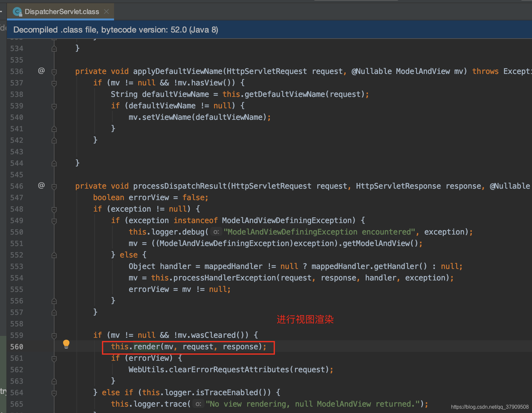Collapse the applyDefaultViewName method at line 536

click(x=54, y=72)
